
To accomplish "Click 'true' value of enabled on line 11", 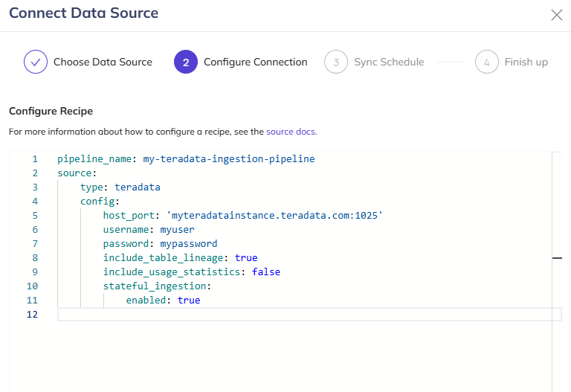I will (189, 300).
